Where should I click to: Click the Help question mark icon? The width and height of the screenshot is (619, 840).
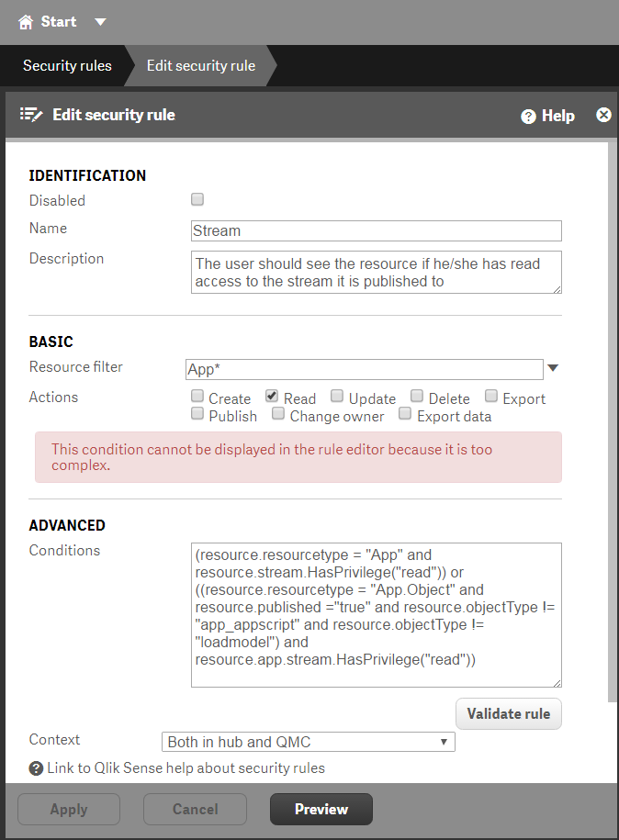point(528,117)
